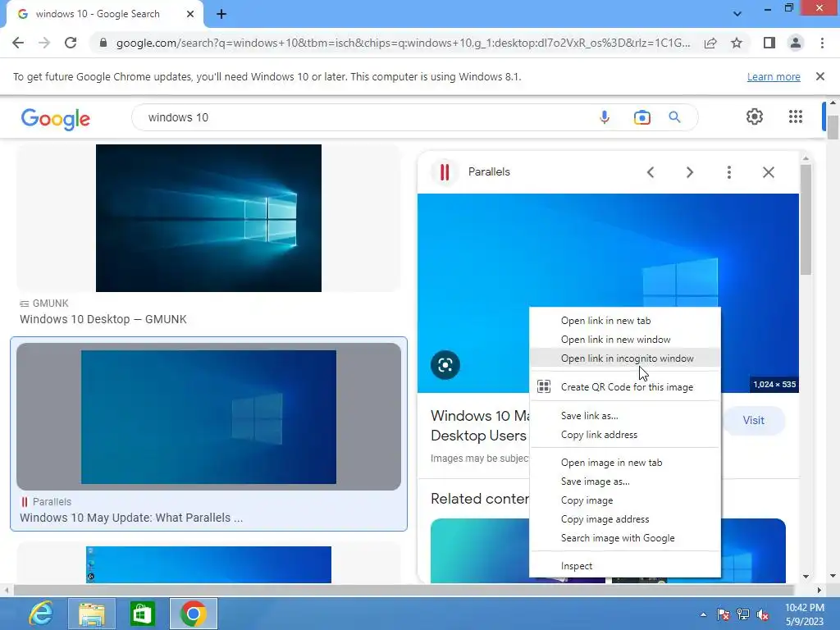Click the muted volume tray icon

coord(763,614)
